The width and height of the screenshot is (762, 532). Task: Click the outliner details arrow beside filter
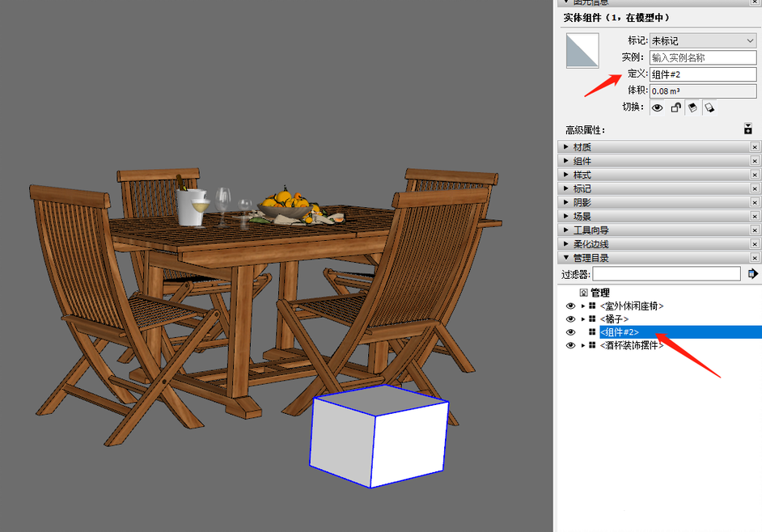click(753, 274)
